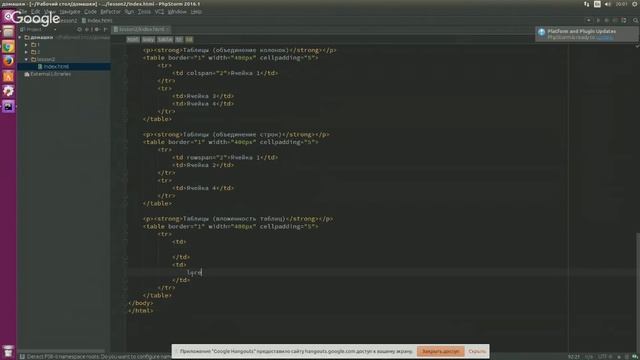Collapse the lesson2 folder
The height and width of the screenshot is (360, 640).
pos(26,59)
